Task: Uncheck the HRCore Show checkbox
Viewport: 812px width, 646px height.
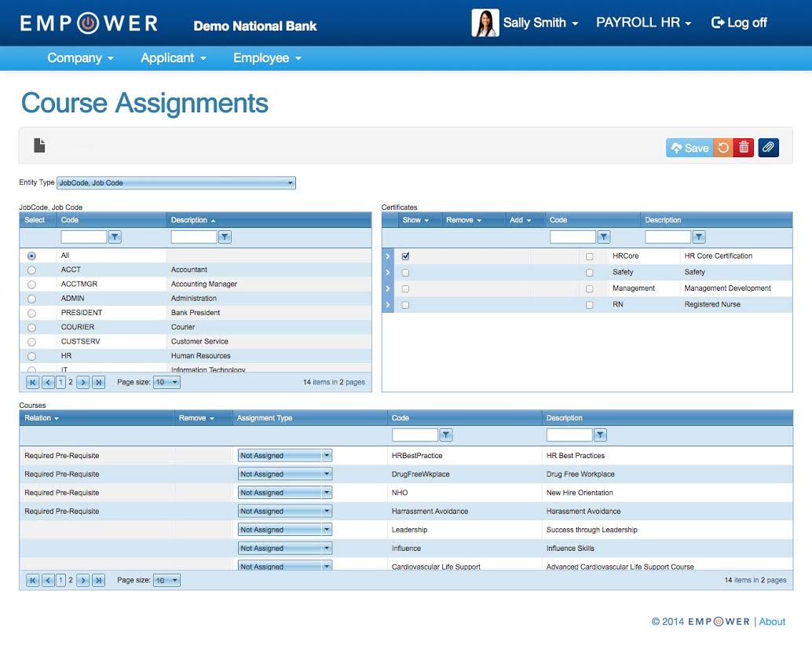Action: (x=405, y=256)
